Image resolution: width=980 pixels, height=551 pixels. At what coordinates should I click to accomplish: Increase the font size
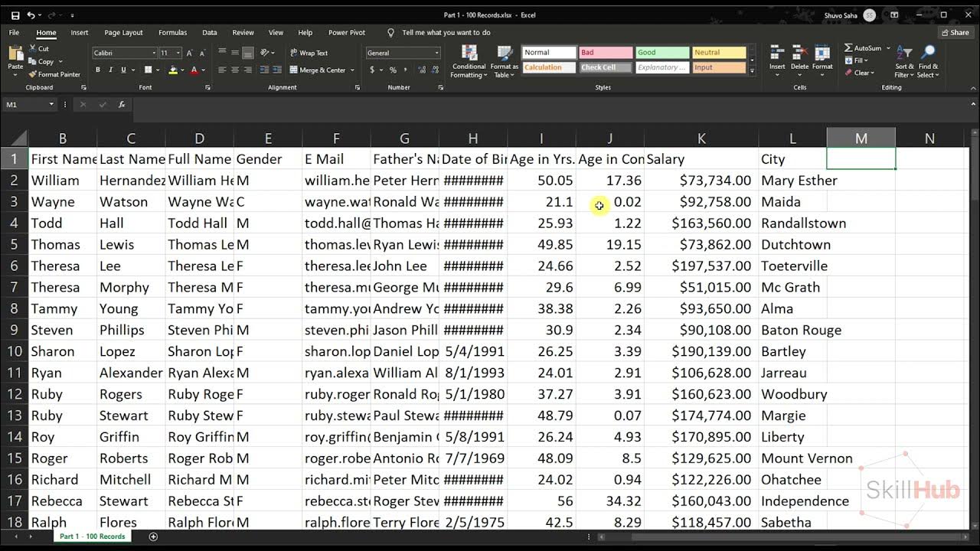click(x=190, y=53)
